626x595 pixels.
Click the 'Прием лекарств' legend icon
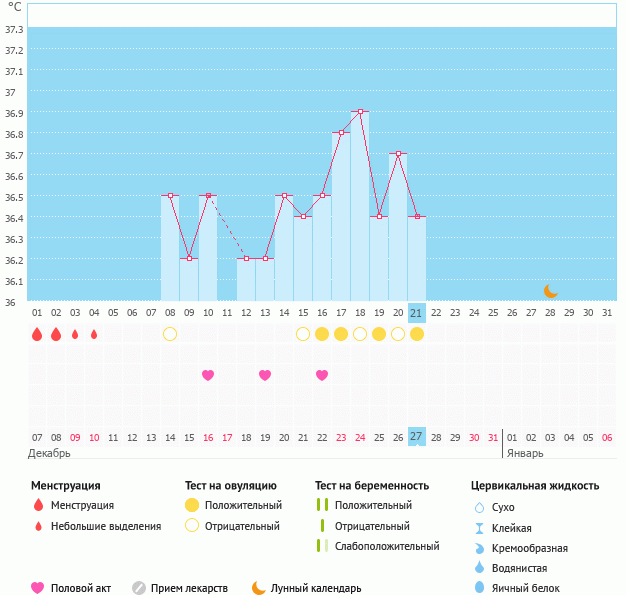(x=139, y=588)
